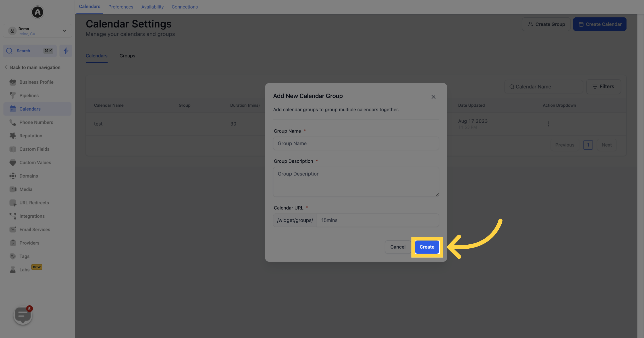
Task: Click into the Group Description textarea
Action: pyautogui.click(x=356, y=182)
